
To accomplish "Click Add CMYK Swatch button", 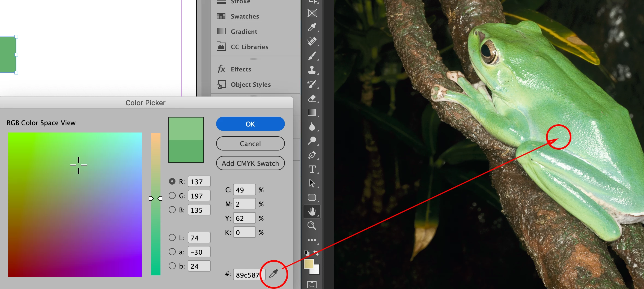I will (250, 163).
